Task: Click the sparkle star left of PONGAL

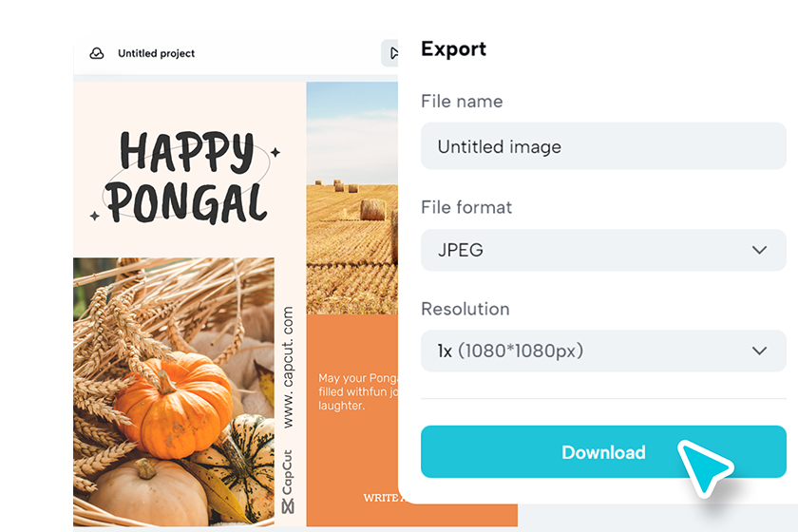Action: tap(95, 216)
